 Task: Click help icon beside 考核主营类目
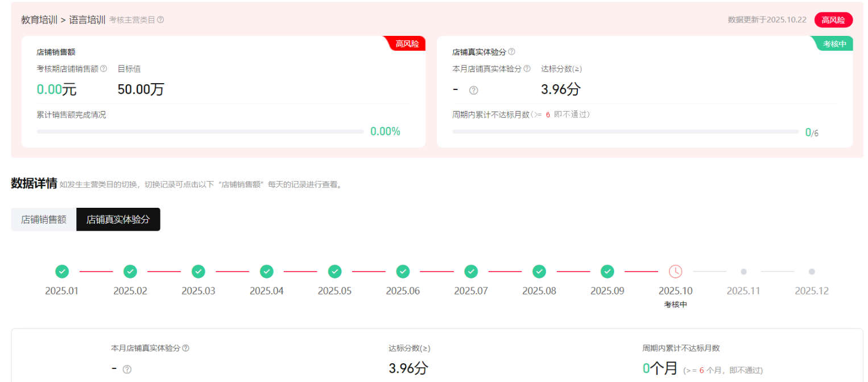click(160, 20)
